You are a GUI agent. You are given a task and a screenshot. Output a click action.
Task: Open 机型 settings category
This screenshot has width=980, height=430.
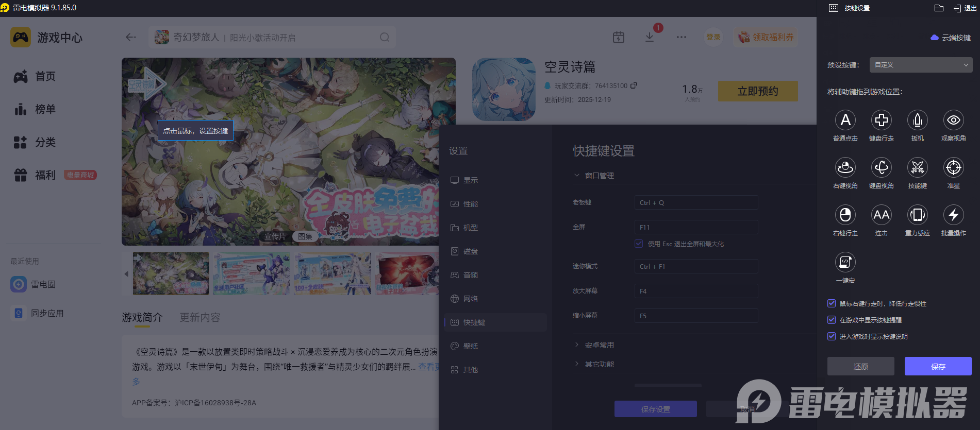click(x=495, y=228)
